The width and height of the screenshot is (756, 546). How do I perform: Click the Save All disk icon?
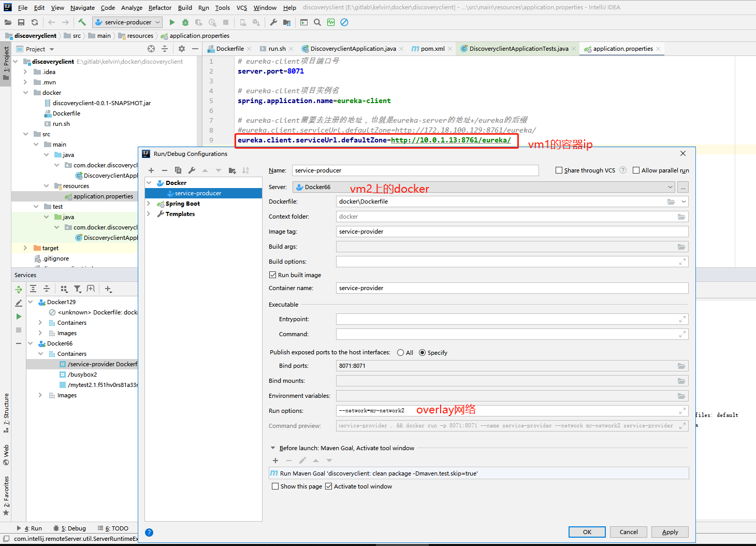click(x=21, y=22)
